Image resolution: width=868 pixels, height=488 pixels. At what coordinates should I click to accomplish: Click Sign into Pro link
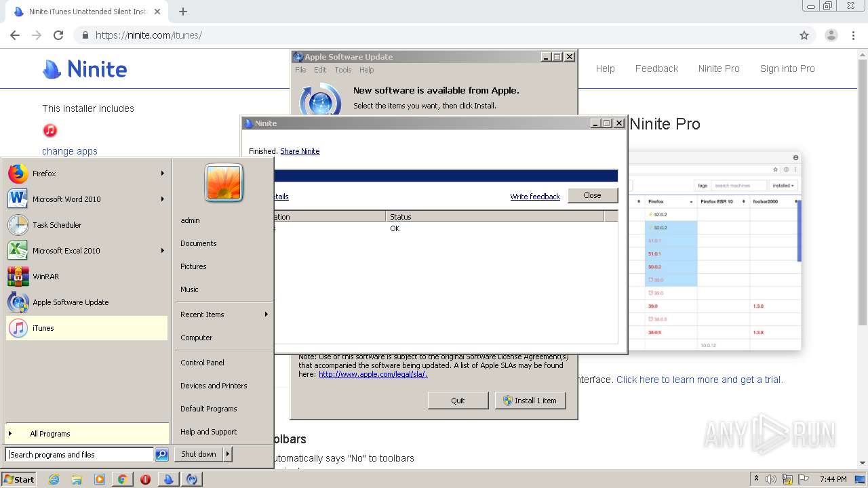(787, 68)
